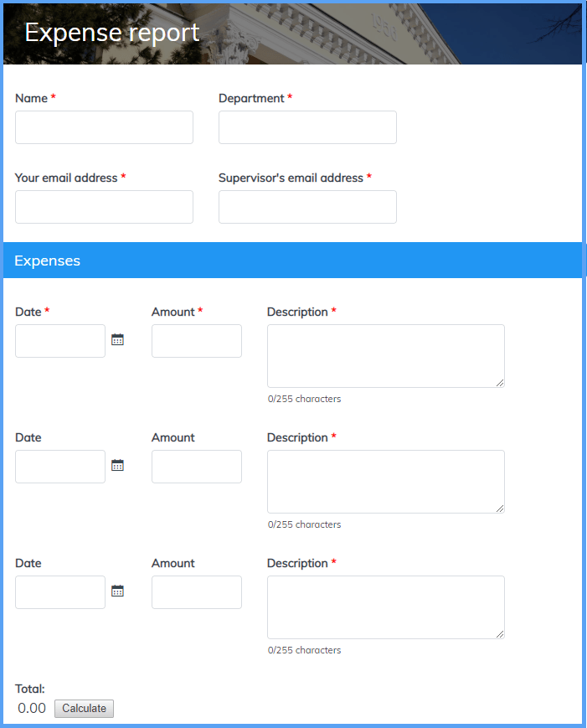Open the calendar picker for the second expense date

click(117, 466)
